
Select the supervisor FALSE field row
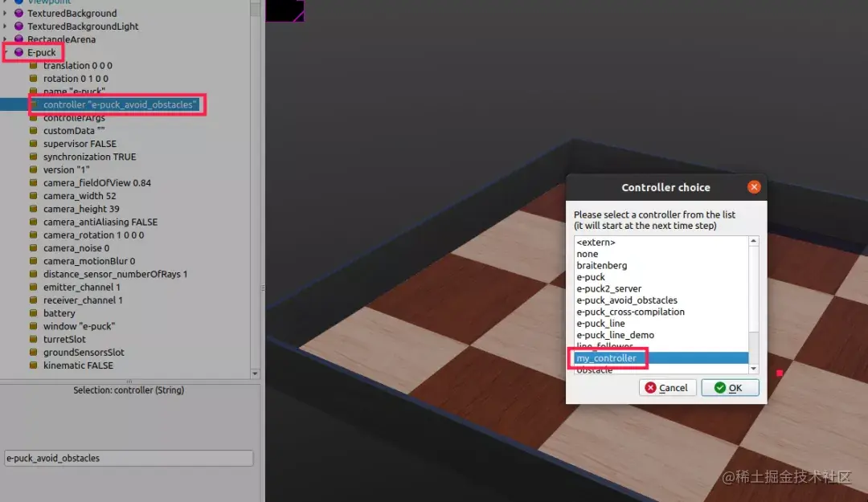pos(80,144)
